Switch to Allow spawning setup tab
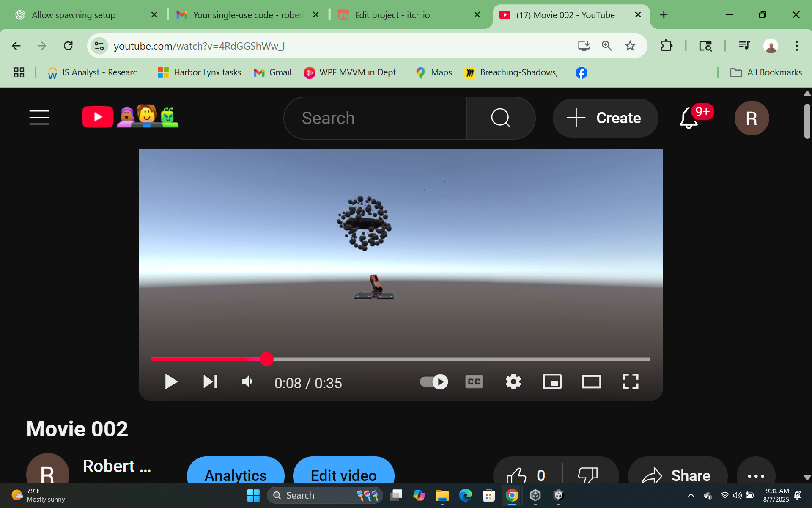 (x=74, y=15)
